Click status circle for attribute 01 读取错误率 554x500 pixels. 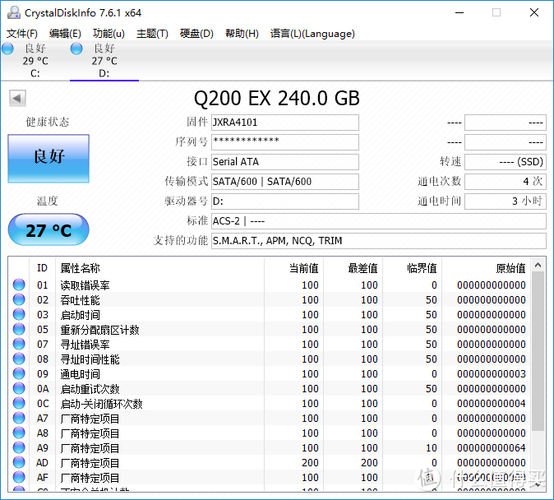coord(19,284)
